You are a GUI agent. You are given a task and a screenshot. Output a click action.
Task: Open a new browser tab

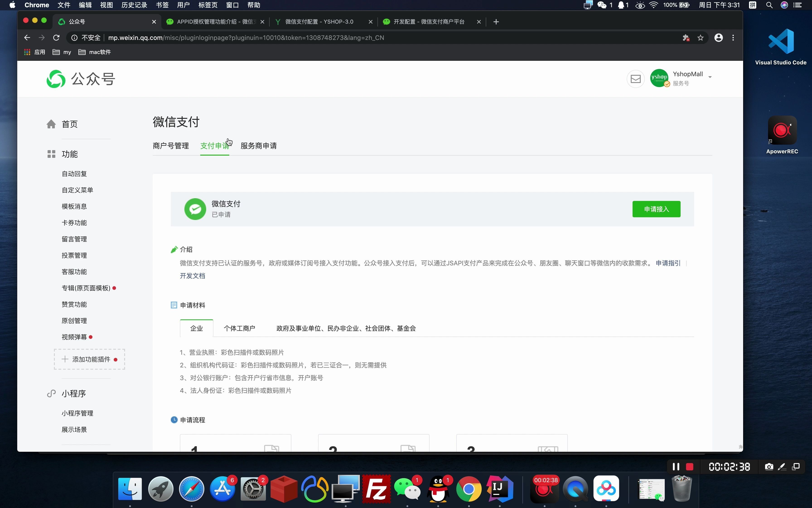496,22
